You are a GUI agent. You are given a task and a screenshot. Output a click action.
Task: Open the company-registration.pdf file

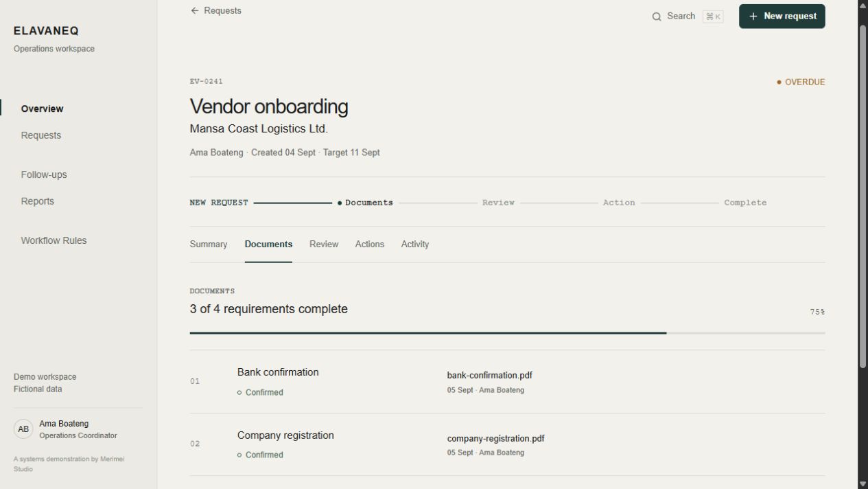[x=496, y=439]
